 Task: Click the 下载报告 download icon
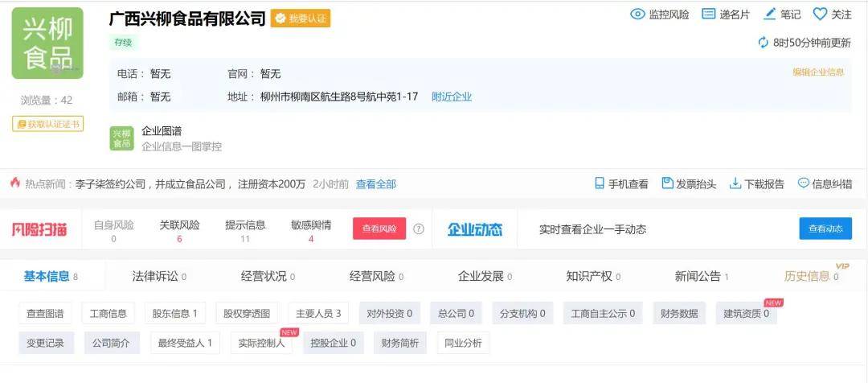[x=735, y=183]
